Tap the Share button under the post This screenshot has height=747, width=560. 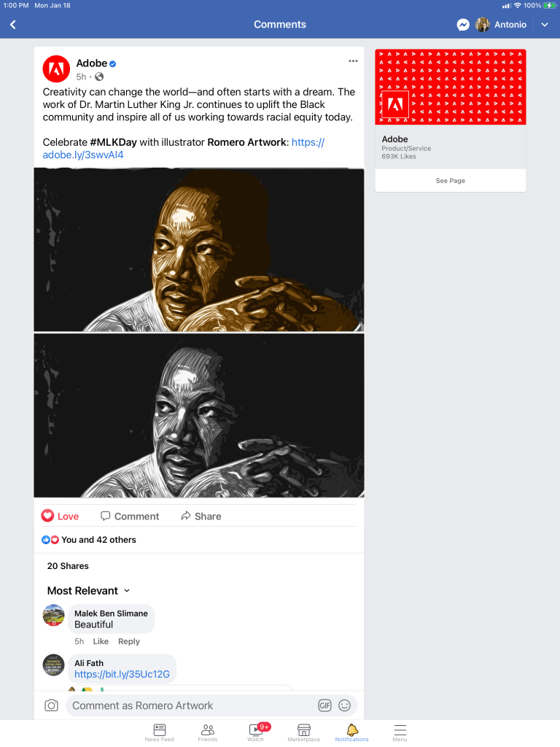(x=201, y=516)
